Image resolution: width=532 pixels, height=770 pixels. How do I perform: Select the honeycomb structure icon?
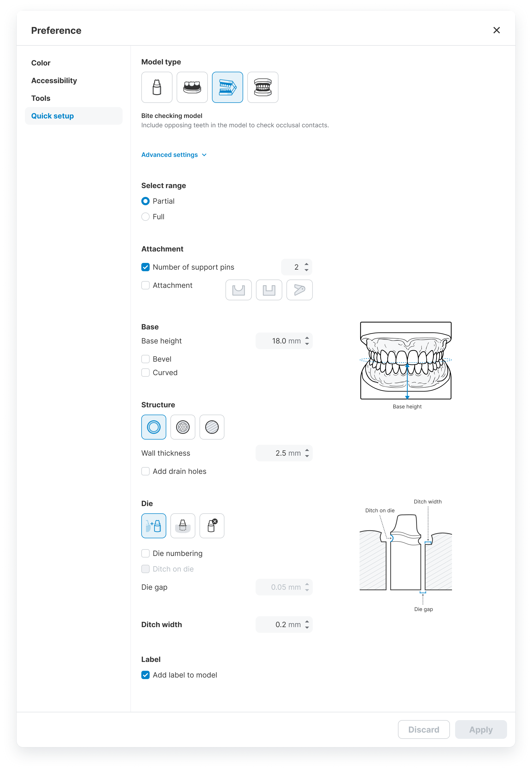[183, 427]
